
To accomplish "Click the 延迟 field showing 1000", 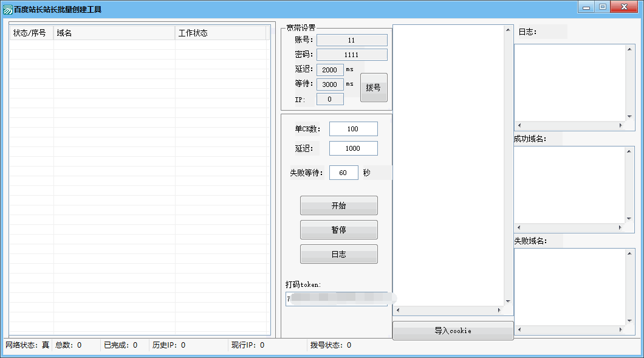I will click(353, 148).
